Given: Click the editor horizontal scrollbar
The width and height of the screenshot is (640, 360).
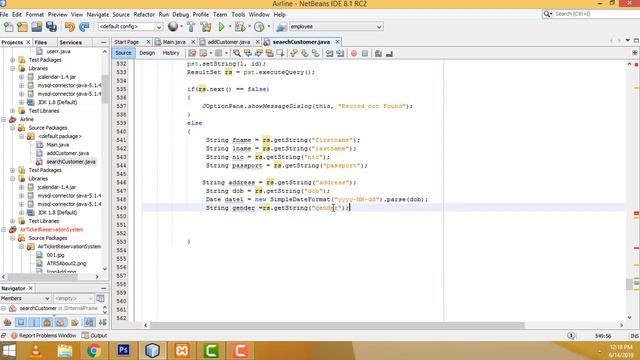Looking at the screenshot, I should [337, 325].
